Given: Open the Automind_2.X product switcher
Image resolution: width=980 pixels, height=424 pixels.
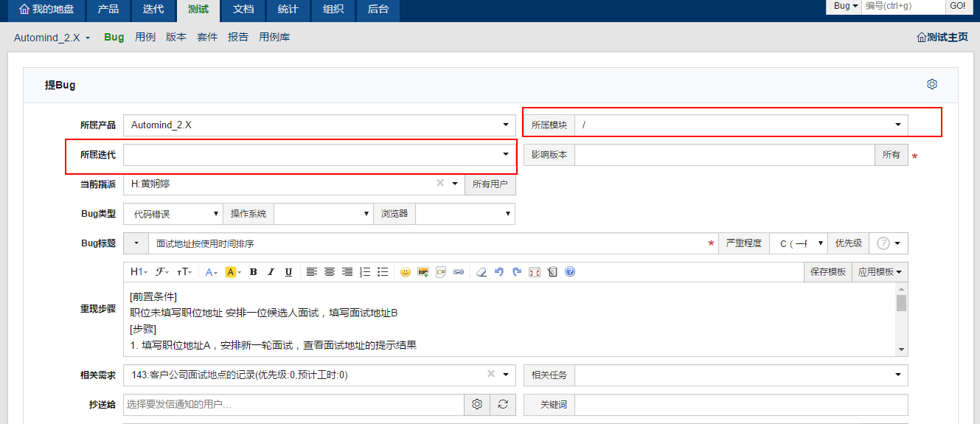Looking at the screenshot, I should coord(52,38).
